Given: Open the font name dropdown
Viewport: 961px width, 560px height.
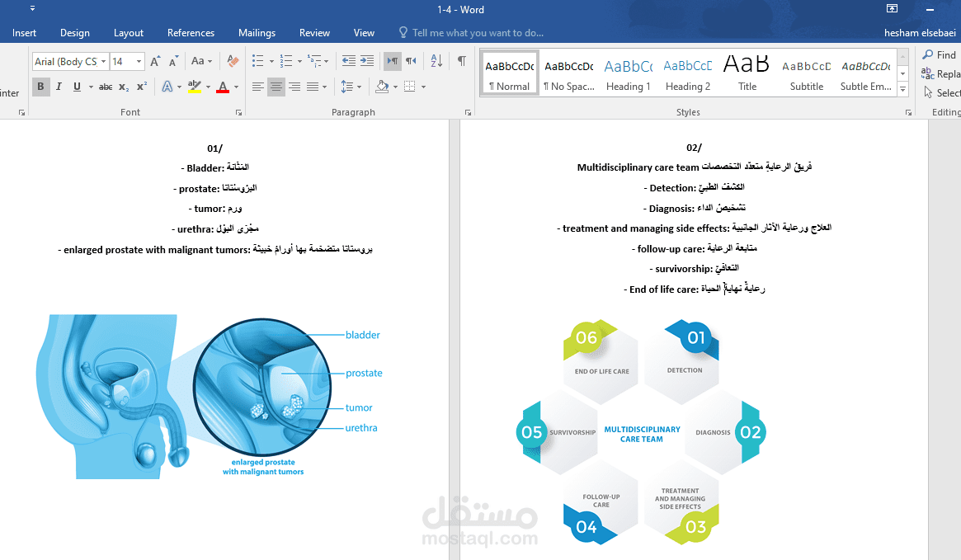Looking at the screenshot, I should 104,61.
